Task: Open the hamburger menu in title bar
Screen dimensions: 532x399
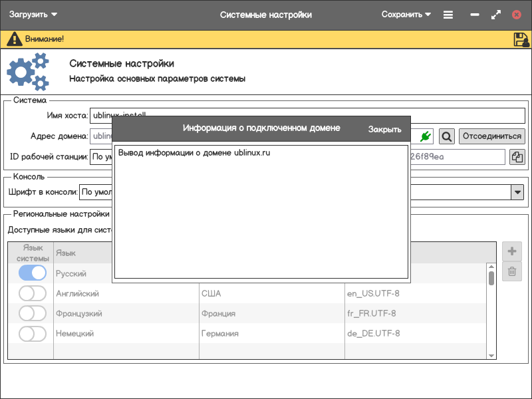Action: pos(448,15)
